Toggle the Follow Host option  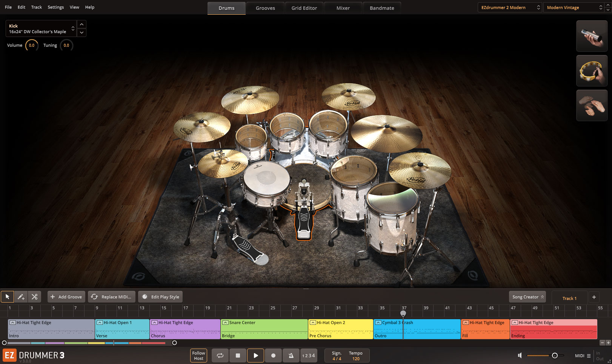[x=198, y=355]
